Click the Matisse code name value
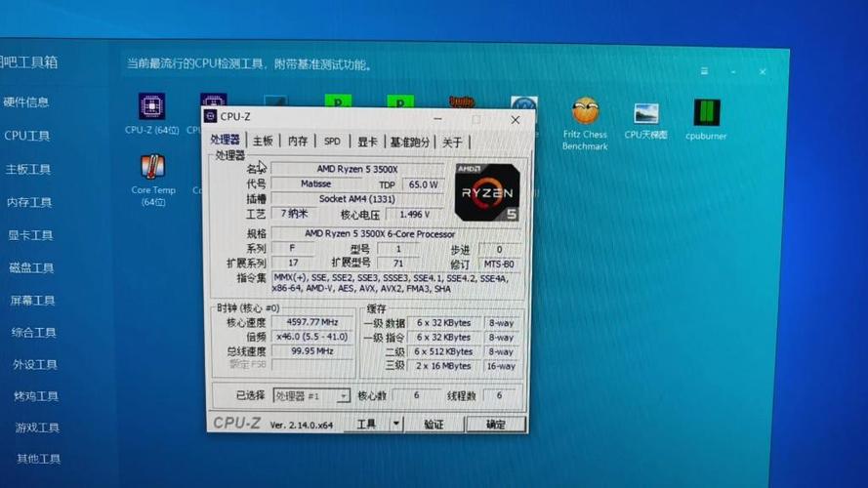The image size is (868, 488). pyautogui.click(x=316, y=183)
